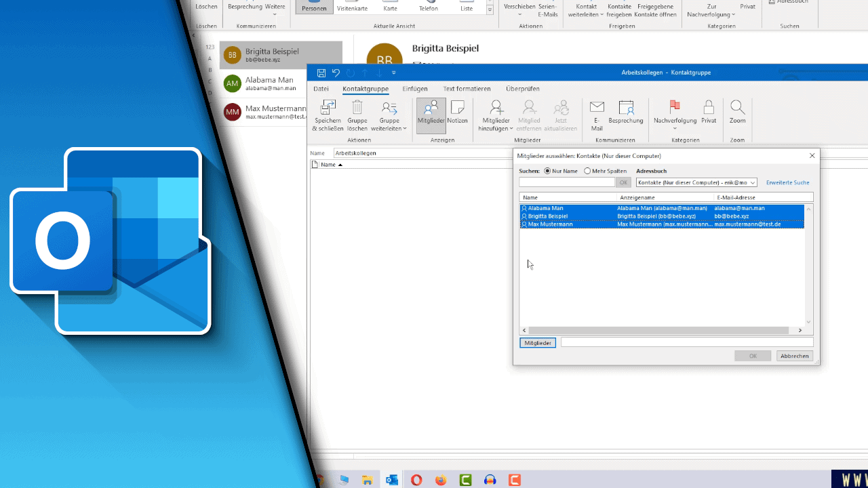Switch to the Einfügen tab
The height and width of the screenshot is (488, 868).
415,89
